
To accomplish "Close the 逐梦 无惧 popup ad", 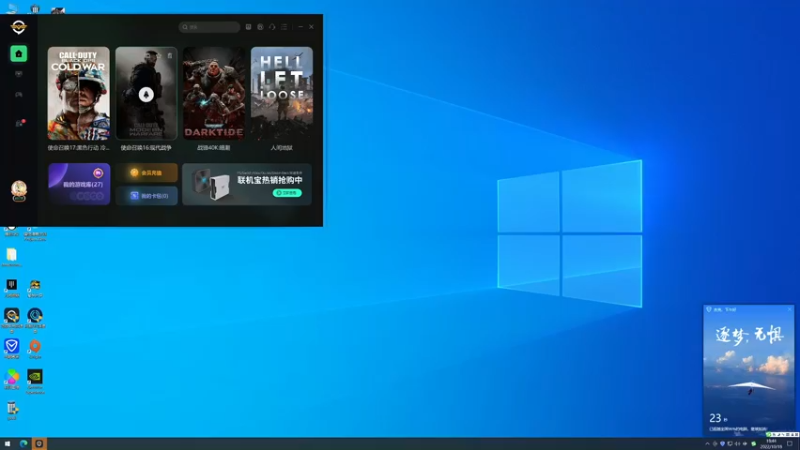I will coord(790,309).
